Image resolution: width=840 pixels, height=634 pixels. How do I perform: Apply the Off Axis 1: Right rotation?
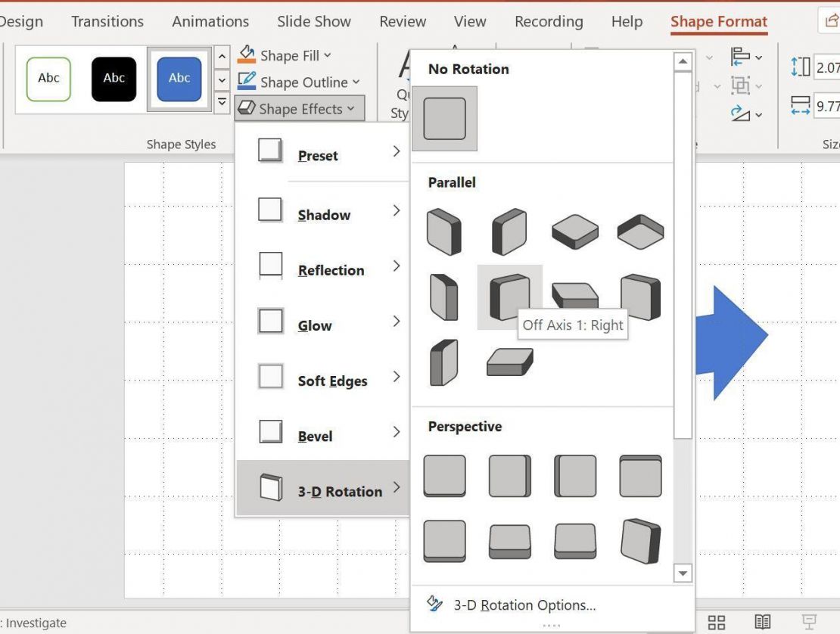coord(509,297)
